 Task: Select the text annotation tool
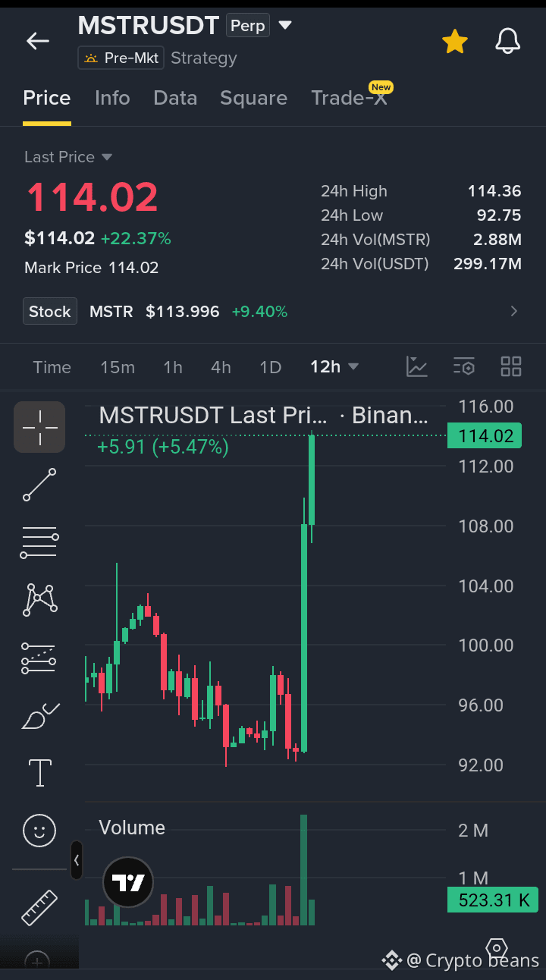(x=39, y=772)
